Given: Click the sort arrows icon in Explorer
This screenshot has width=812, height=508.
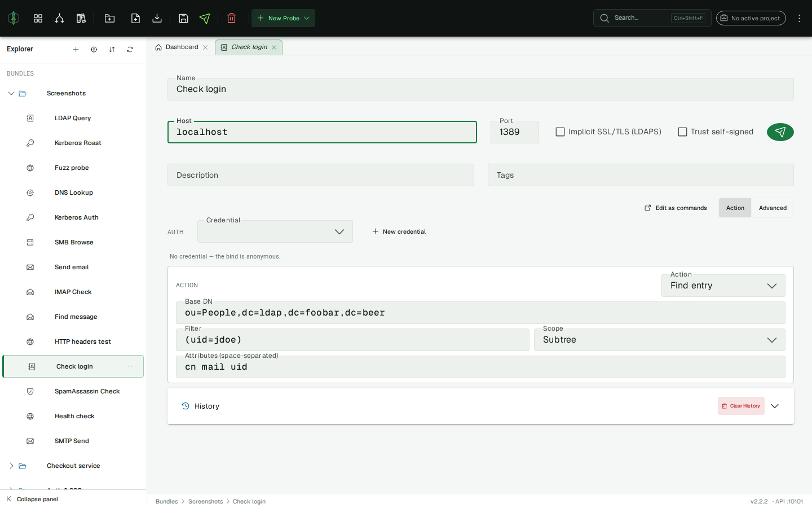Looking at the screenshot, I should 112,49.
